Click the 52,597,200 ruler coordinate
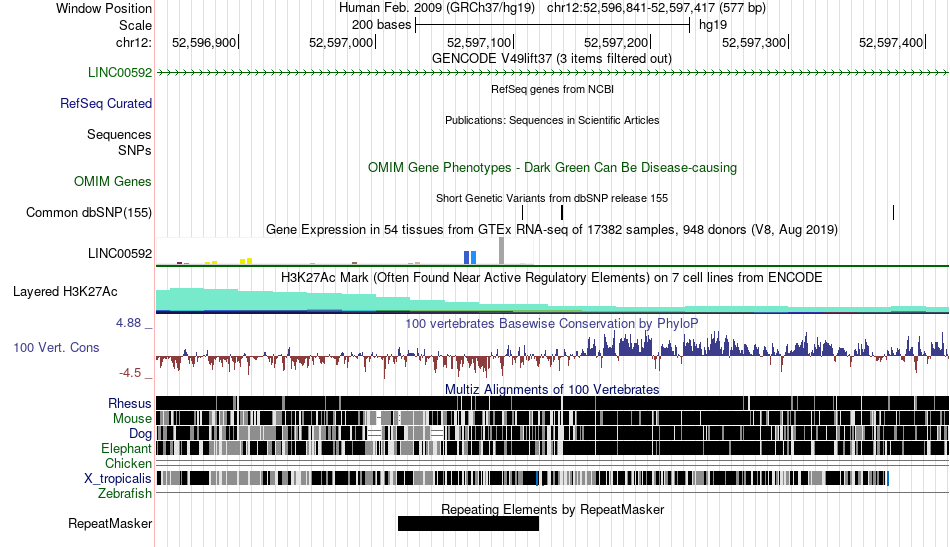Screen dimensions: 950x547 click(x=616, y=42)
